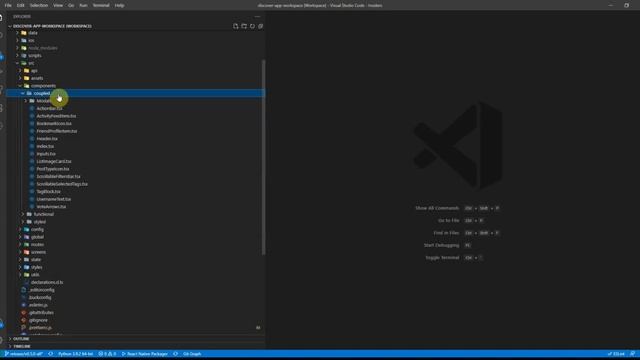Click Python interpreter in status bar
The width and height of the screenshot is (640, 360).
76,354
